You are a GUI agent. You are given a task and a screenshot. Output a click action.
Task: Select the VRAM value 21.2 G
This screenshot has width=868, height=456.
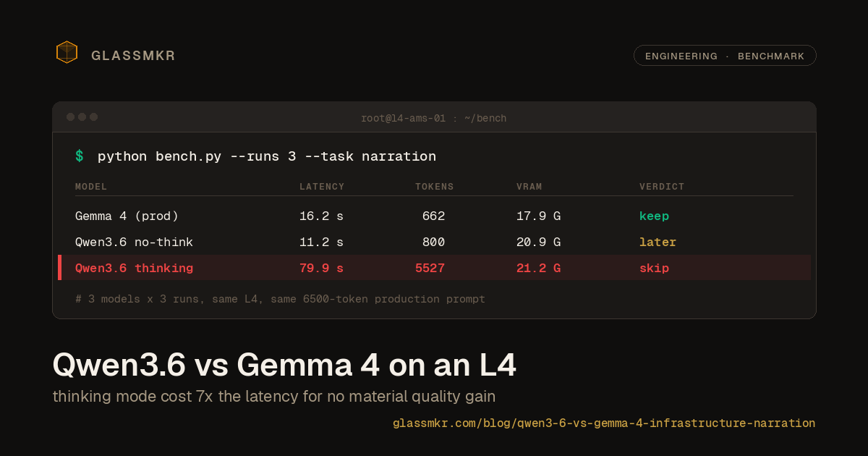(x=538, y=267)
